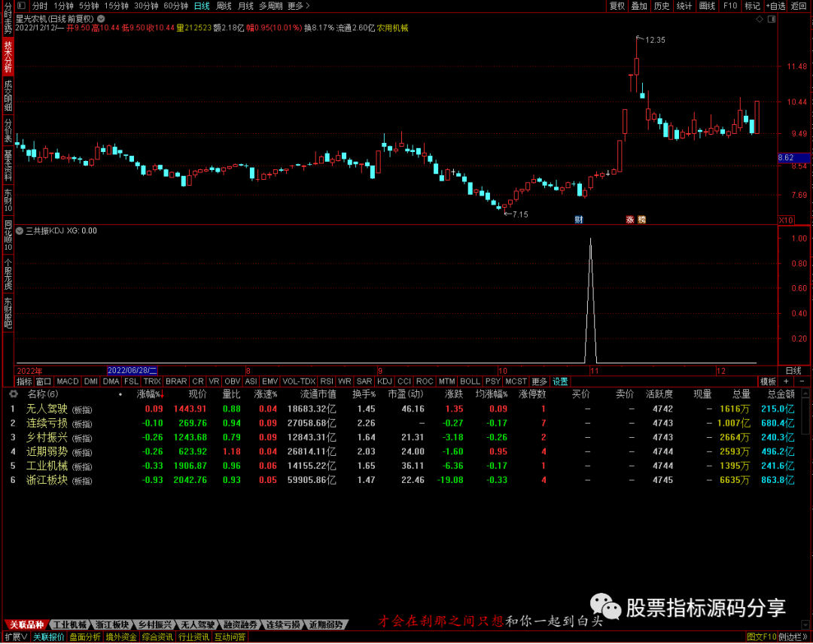Click the 涨 marker icon below the chart

coord(630,220)
